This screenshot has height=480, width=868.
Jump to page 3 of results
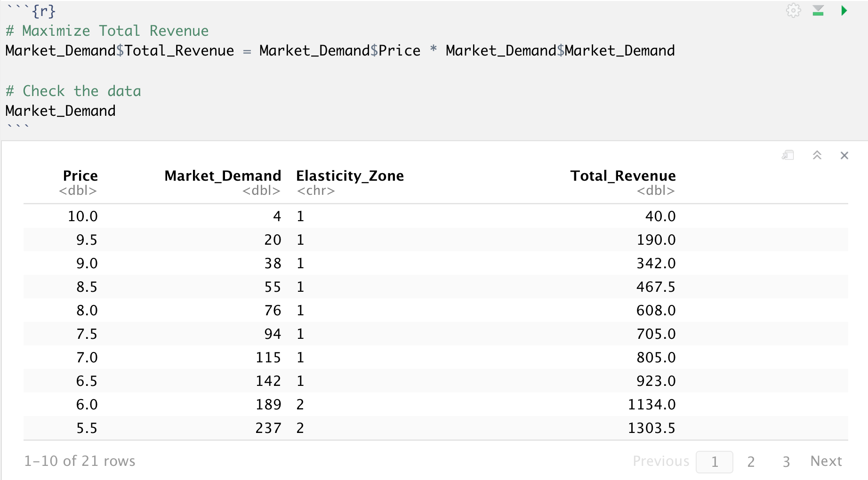pyautogui.click(x=786, y=462)
